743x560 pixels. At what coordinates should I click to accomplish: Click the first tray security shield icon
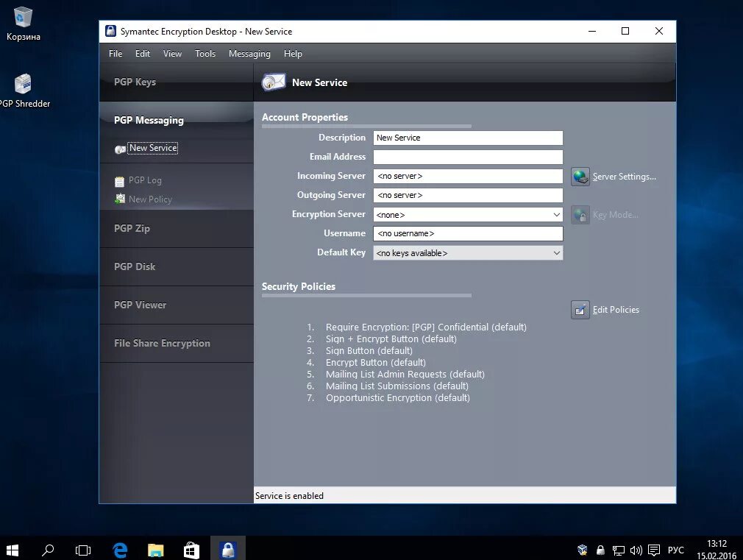583,550
